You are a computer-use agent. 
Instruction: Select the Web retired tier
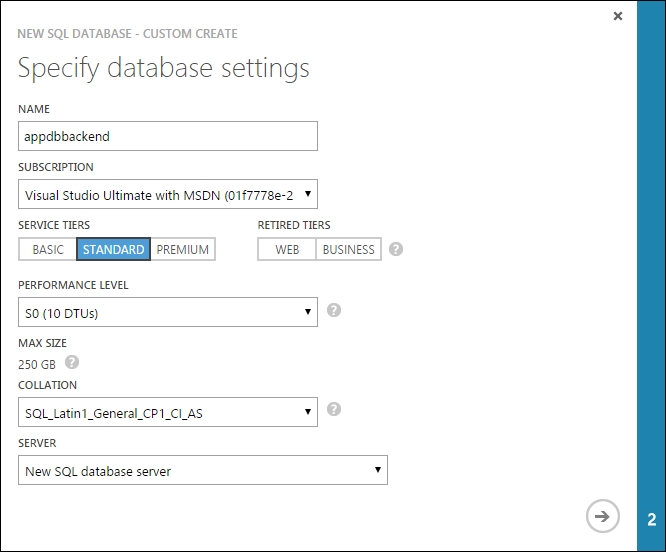(x=287, y=249)
